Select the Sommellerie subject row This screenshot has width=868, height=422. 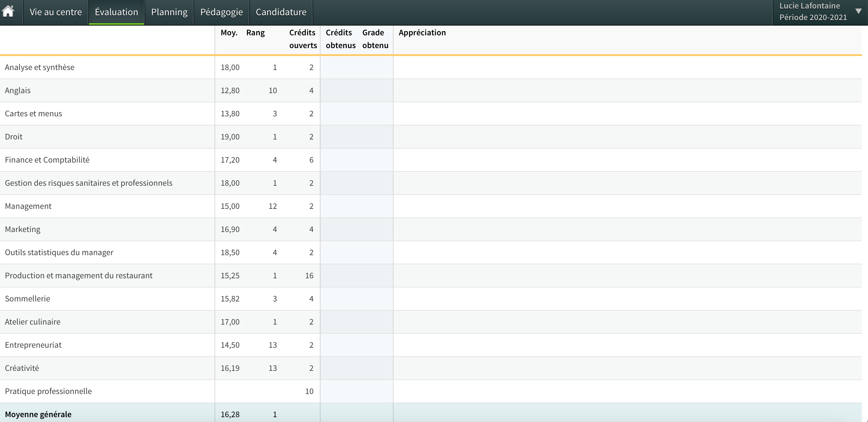28,299
